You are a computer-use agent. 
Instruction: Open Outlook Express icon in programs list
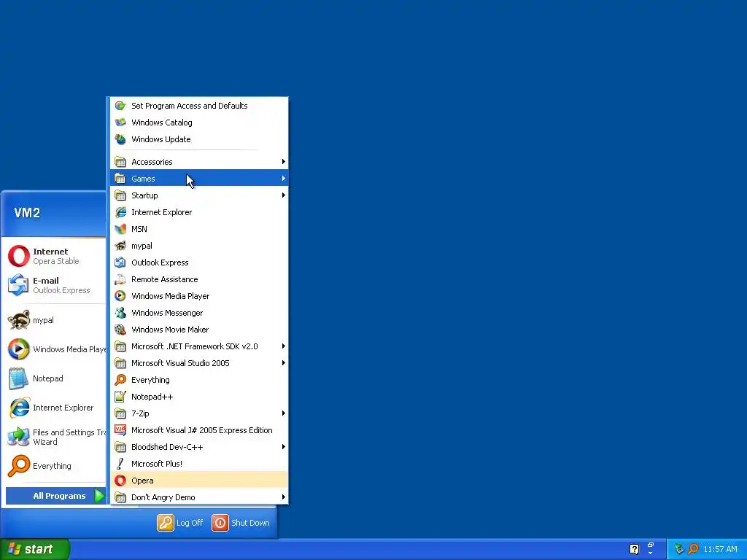[x=120, y=262]
